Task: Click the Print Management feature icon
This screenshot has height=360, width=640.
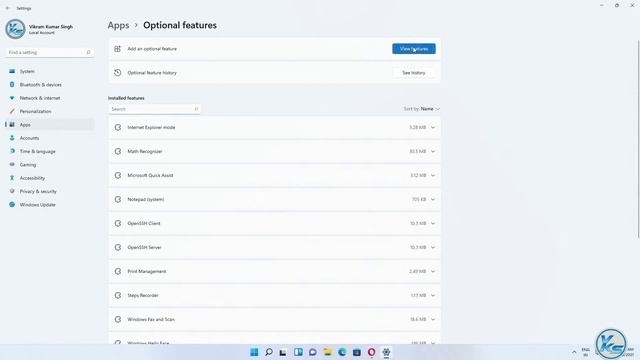Action: [118, 271]
